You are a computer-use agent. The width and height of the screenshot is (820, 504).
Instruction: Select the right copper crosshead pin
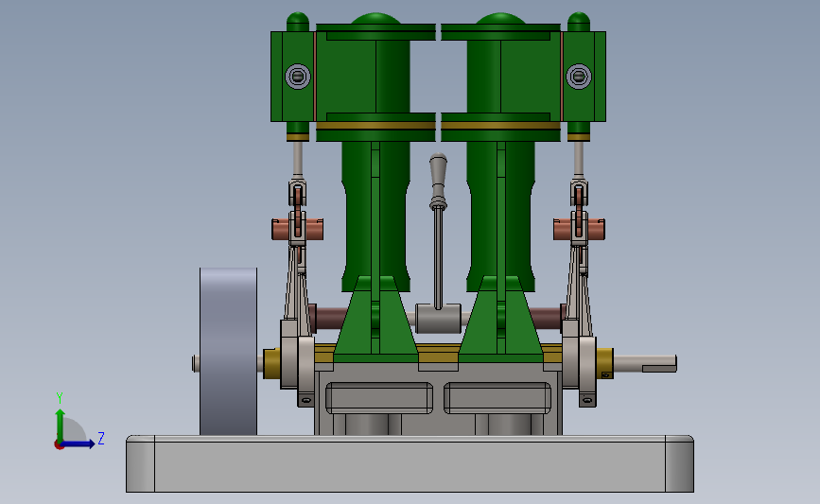click(579, 230)
